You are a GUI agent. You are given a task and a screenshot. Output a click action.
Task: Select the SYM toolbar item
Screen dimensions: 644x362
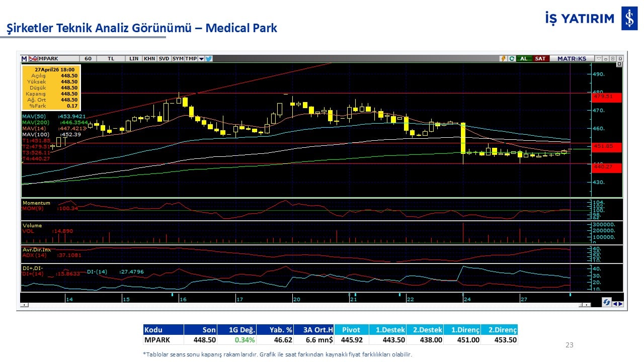point(178,59)
